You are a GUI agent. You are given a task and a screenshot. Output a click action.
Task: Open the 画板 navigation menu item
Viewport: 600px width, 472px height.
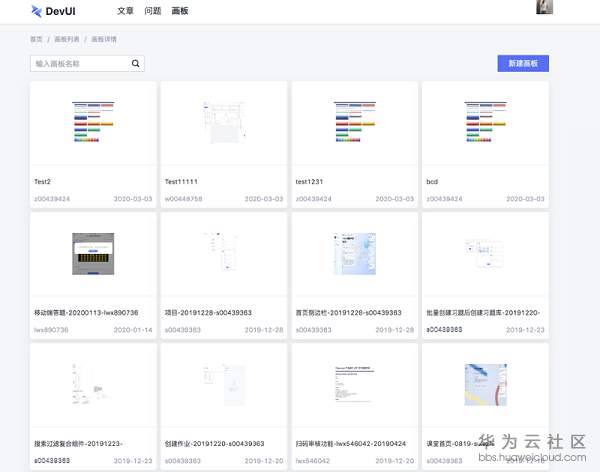180,11
